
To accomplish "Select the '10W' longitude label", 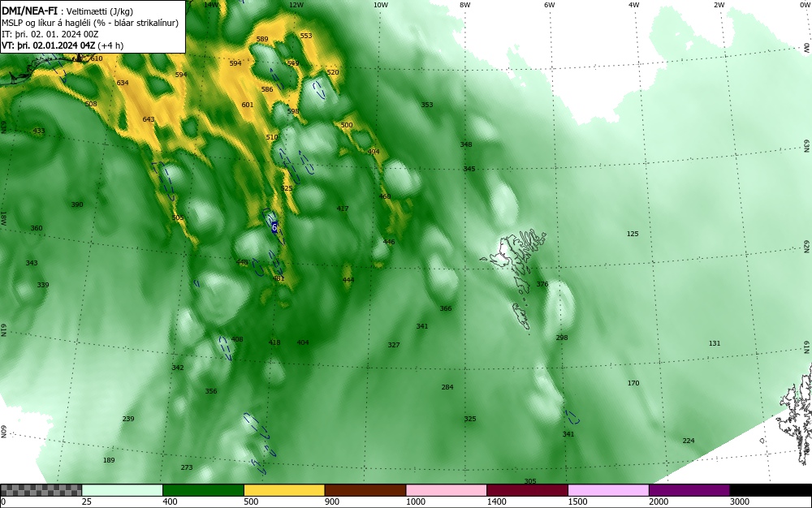I will coord(381,5).
